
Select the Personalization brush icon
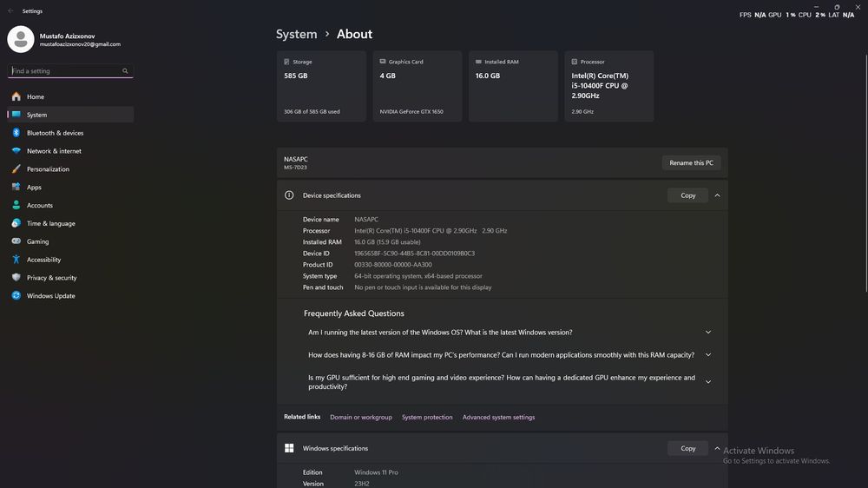pyautogui.click(x=16, y=169)
